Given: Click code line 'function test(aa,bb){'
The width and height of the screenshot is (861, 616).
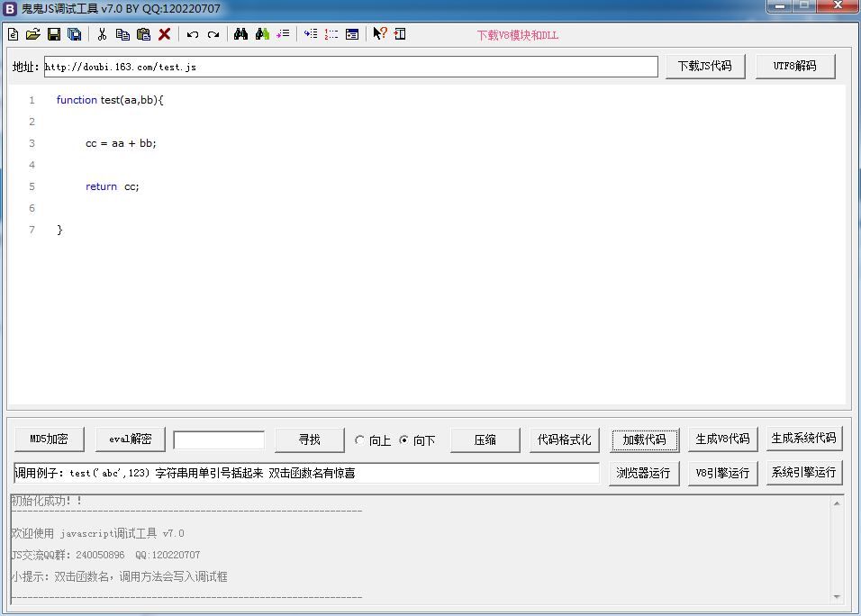Looking at the screenshot, I should (110, 100).
